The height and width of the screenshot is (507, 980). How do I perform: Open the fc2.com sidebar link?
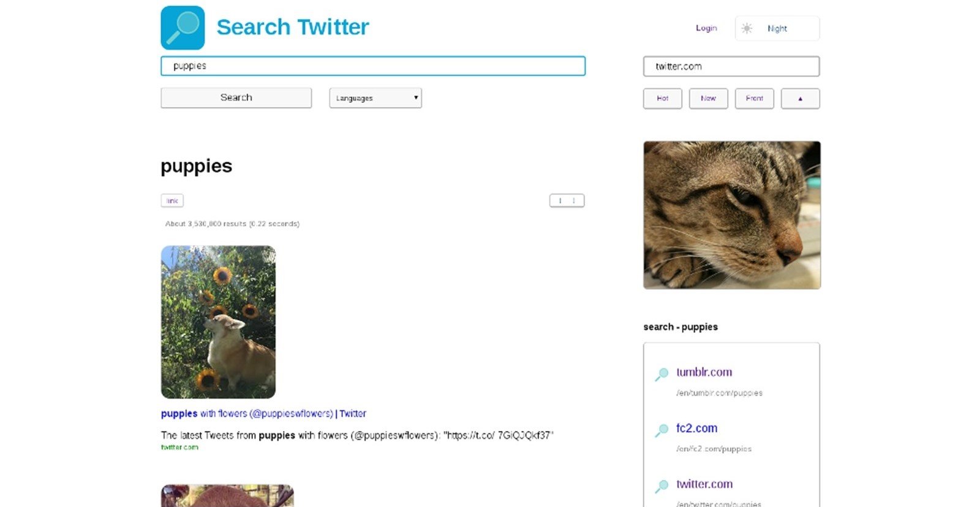tap(696, 428)
